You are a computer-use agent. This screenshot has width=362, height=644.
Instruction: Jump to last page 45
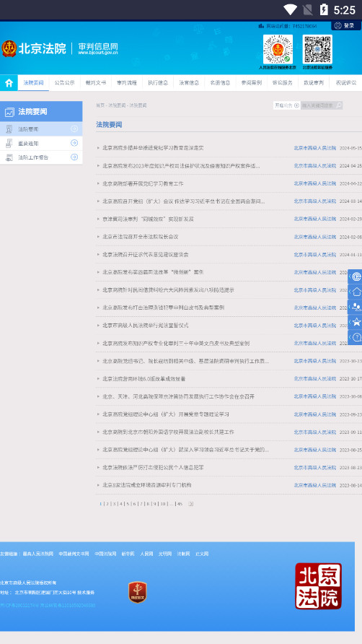point(180,503)
